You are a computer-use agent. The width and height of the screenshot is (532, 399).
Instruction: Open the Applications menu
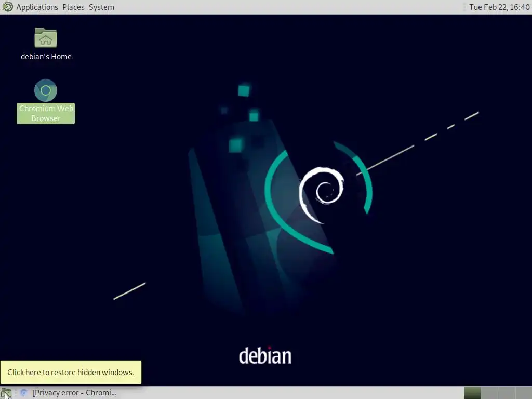[37, 7]
